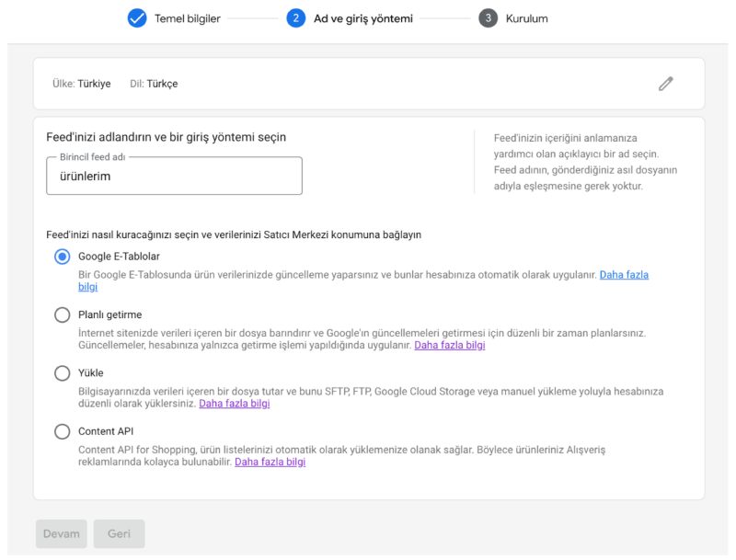Select the Yükle radio button
The height and width of the screenshot is (560, 736).
[x=63, y=373]
